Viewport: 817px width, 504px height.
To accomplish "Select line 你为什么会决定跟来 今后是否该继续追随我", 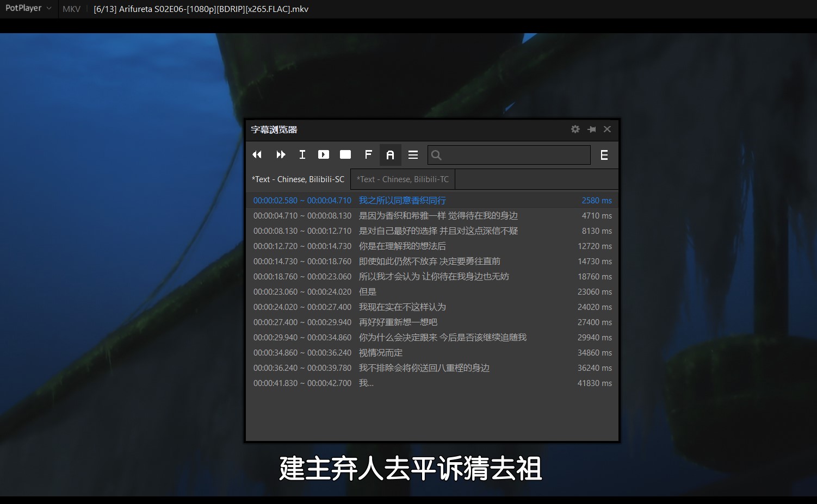I will [x=432, y=338].
